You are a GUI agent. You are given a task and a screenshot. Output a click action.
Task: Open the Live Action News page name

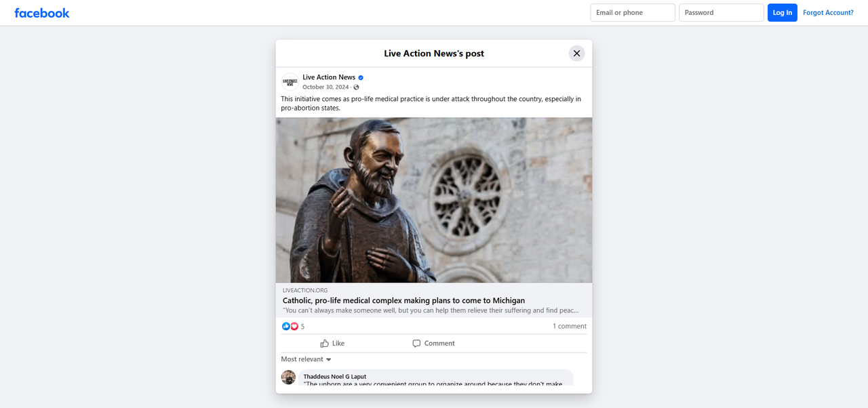click(x=329, y=77)
